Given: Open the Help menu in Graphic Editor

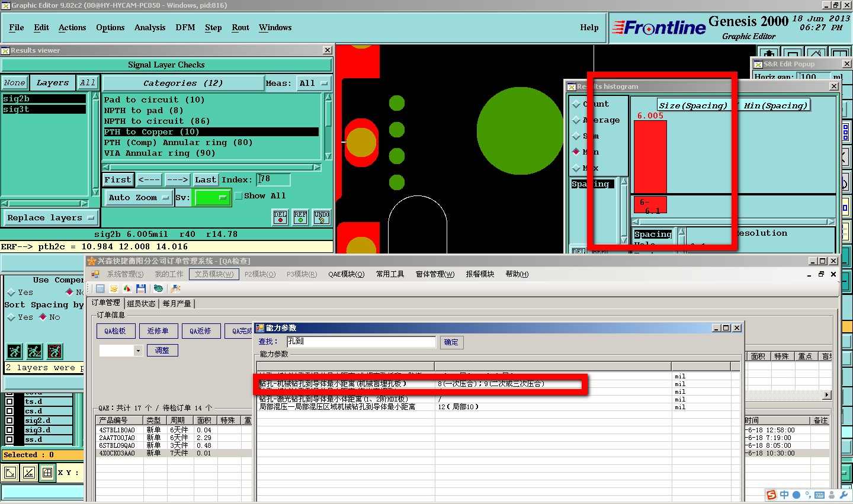Looking at the screenshot, I should tap(589, 28).
